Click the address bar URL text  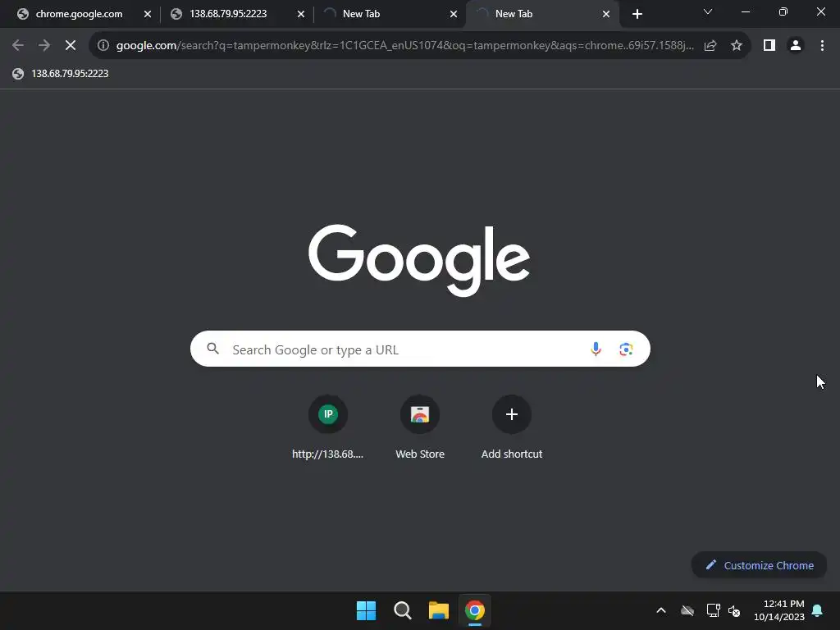pyautogui.click(x=404, y=46)
